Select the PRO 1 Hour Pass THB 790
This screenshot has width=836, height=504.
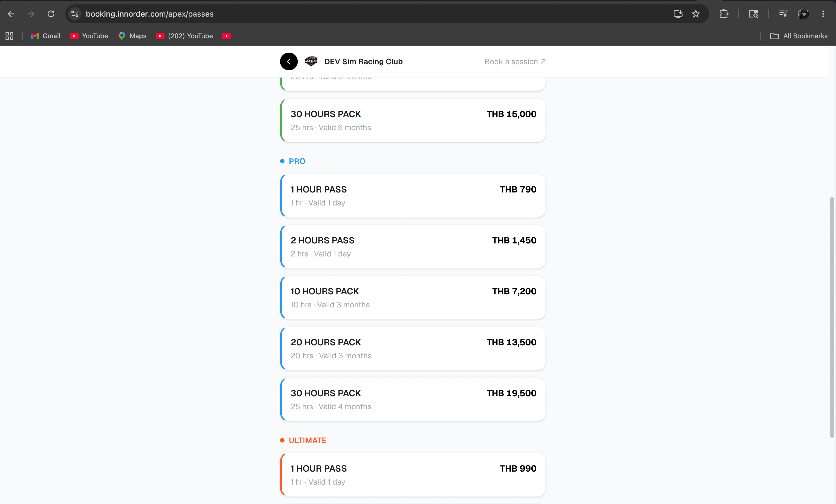click(413, 196)
